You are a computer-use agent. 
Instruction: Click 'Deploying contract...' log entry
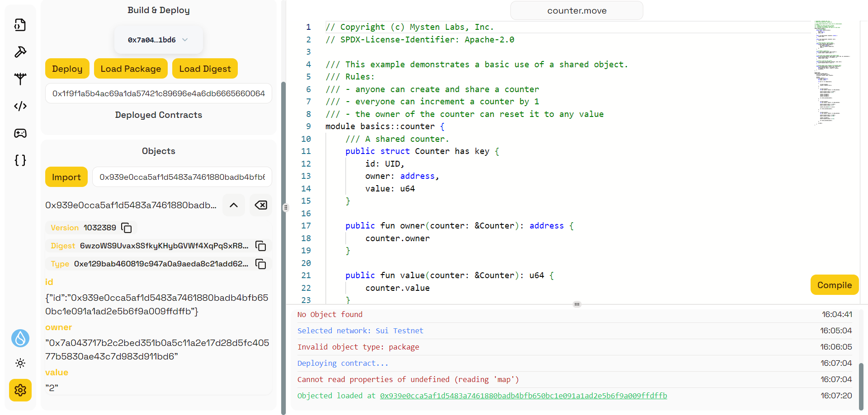click(343, 364)
